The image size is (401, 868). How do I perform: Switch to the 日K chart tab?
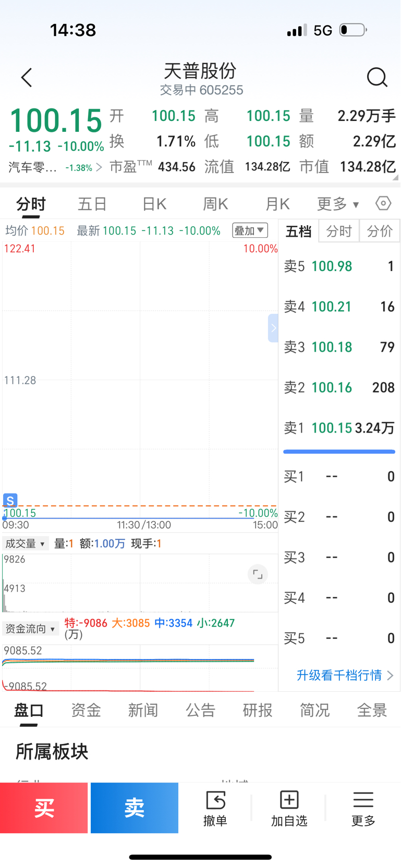pyautogui.click(x=154, y=204)
